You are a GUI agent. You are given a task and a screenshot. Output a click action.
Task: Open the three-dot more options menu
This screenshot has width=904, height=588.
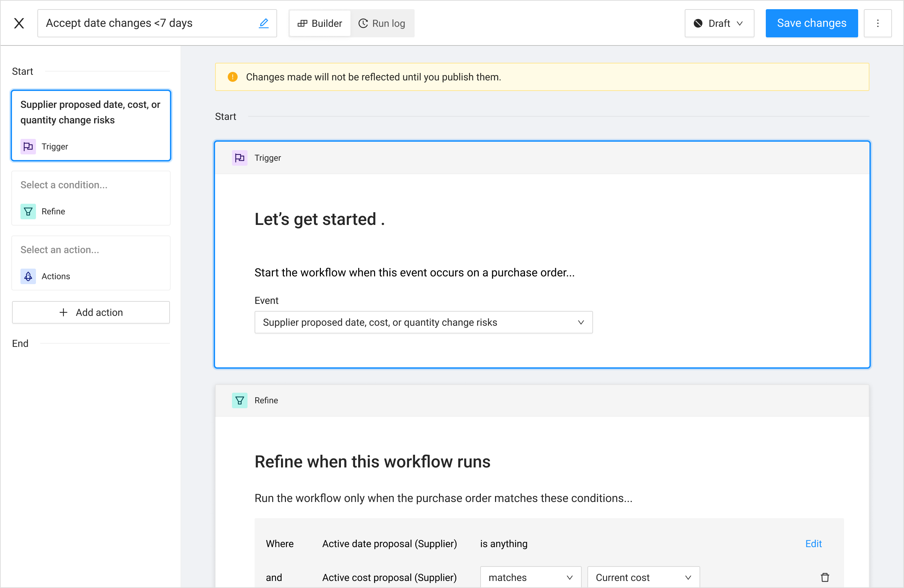point(878,23)
